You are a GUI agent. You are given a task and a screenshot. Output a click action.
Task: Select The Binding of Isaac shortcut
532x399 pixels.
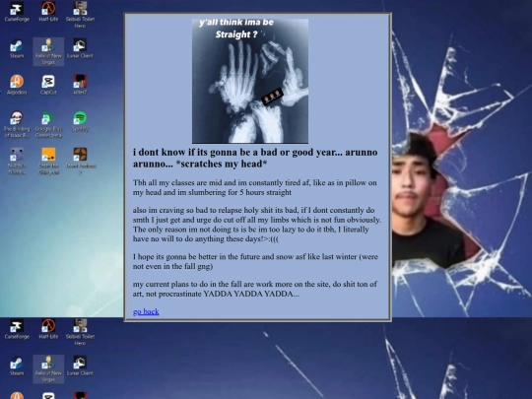17,124
